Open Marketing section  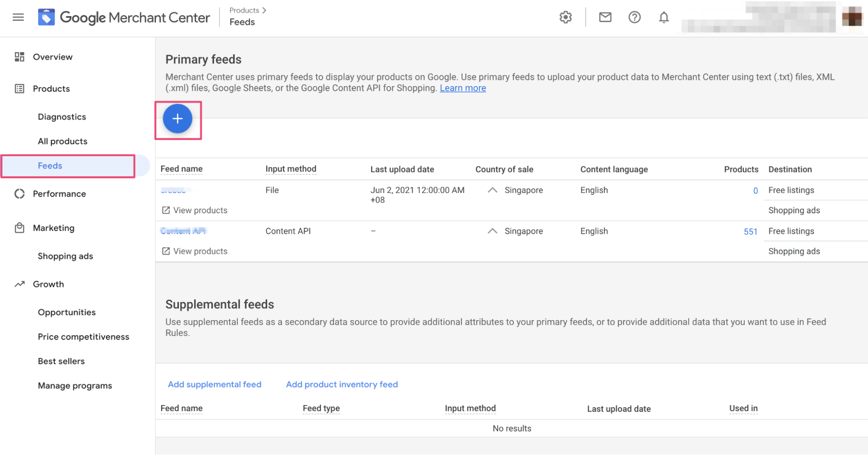pos(54,228)
